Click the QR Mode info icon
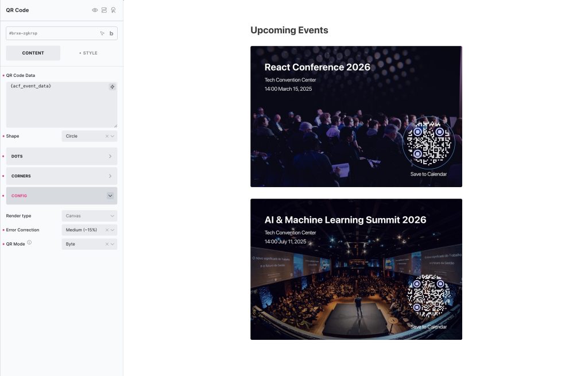Image resolution: width=588 pixels, height=376 pixels. pyautogui.click(x=29, y=243)
